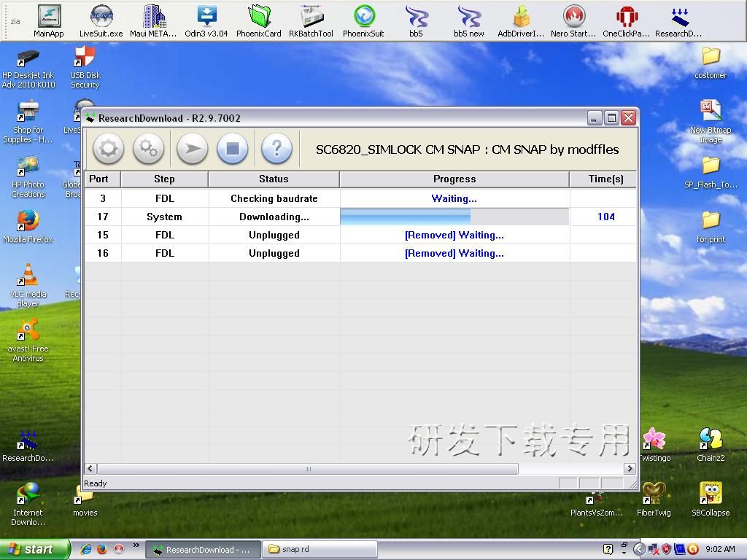Click the Windows Start button
Viewport: 747px width, 560px height.
(x=35, y=549)
